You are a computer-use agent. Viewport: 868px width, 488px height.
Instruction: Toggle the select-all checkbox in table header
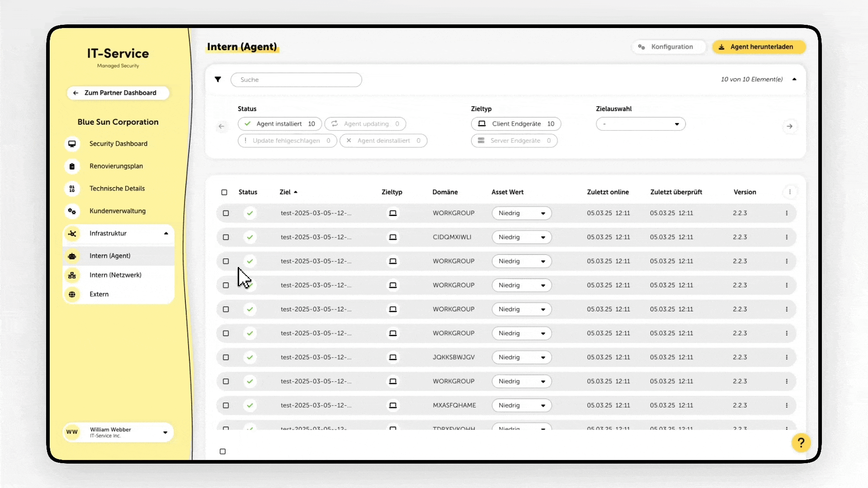(x=224, y=192)
